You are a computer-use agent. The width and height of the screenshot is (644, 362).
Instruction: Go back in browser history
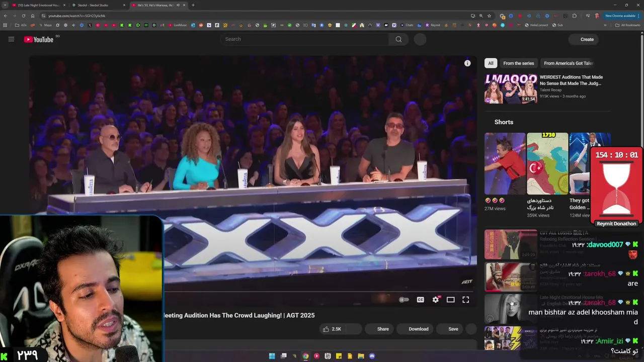coord(5,16)
